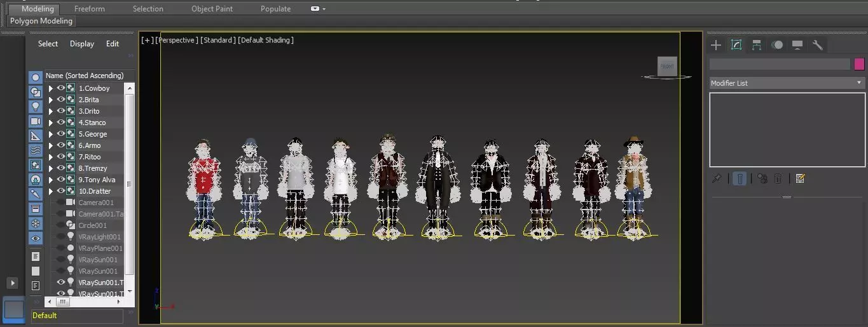Open the Display command panel

pos(797,44)
